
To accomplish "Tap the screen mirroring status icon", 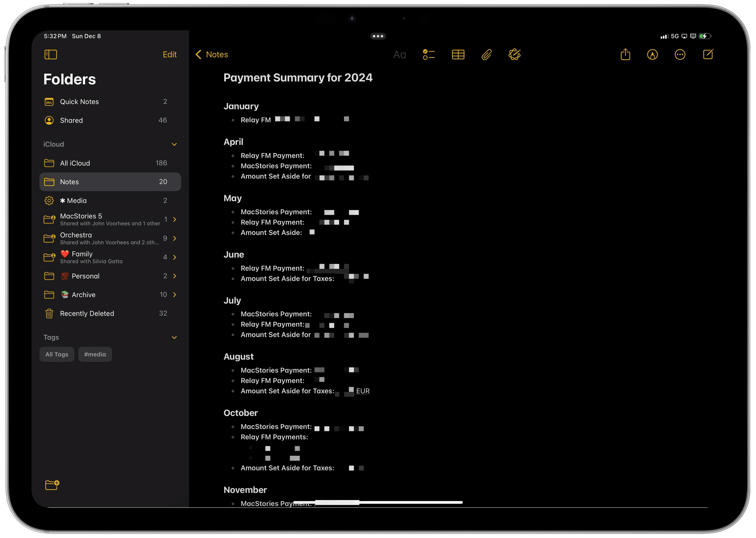I will pyautogui.click(x=684, y=36).
